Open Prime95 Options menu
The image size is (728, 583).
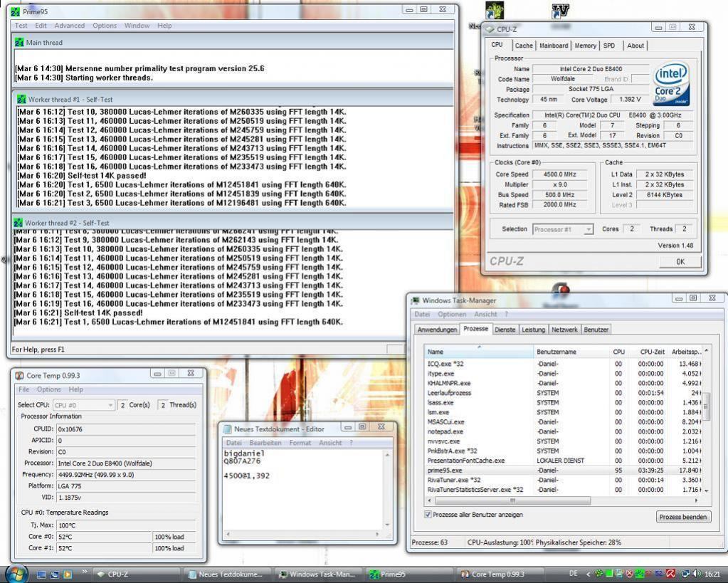105,26
